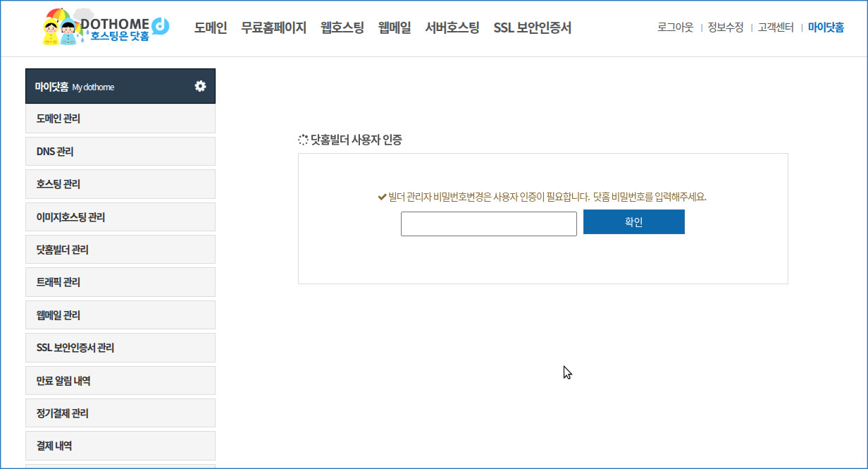This screenshot has height=469, width=868.
Task: Open the My dothome settings gear
Action: point(200,86)
